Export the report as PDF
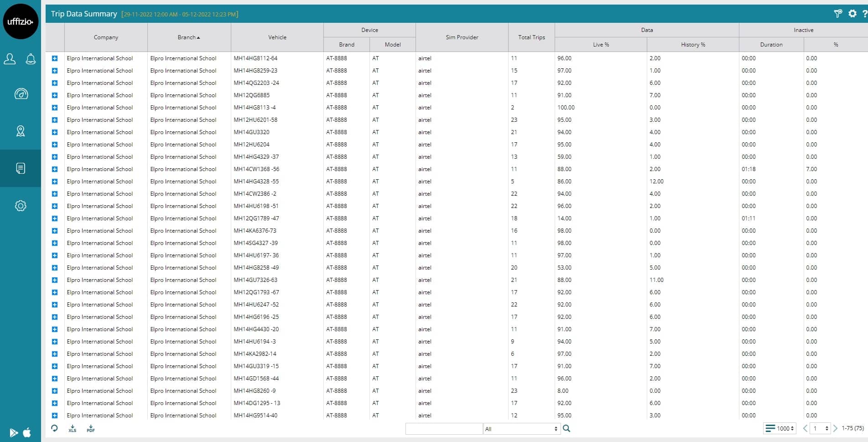 tap(91, 429)
